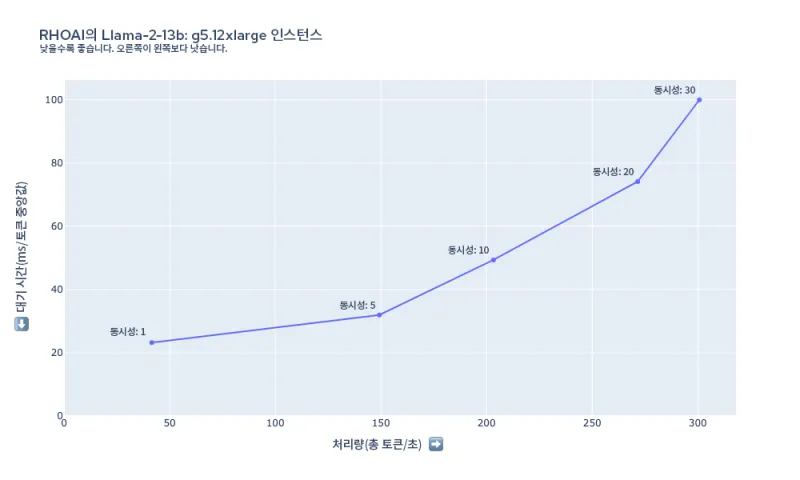Click the topmost data point 동시성: 30
The width and height of the screenshot is (800, 480).
[699, 100]
